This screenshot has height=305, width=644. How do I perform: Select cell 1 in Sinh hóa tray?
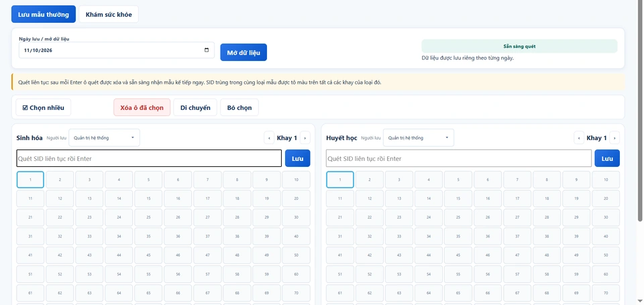(x=30, y=180)
